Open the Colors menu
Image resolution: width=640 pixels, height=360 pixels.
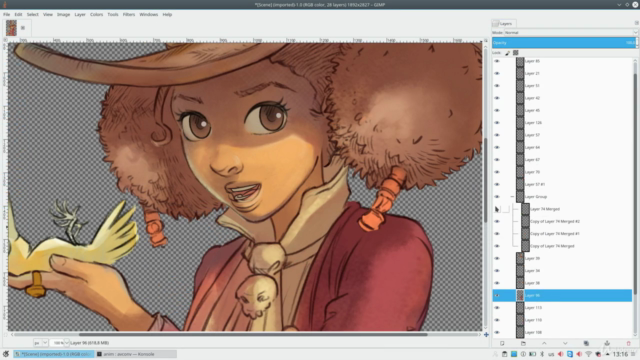[x=96, y=14]
